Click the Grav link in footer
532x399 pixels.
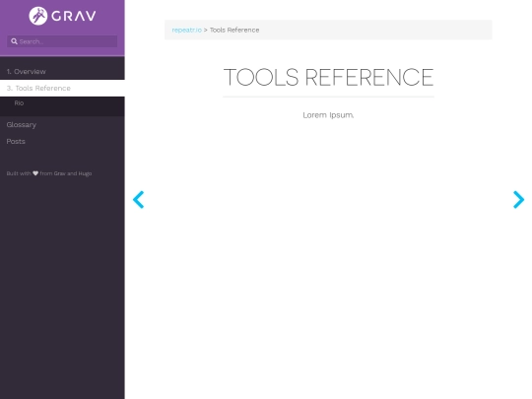[x=59, y=173]
